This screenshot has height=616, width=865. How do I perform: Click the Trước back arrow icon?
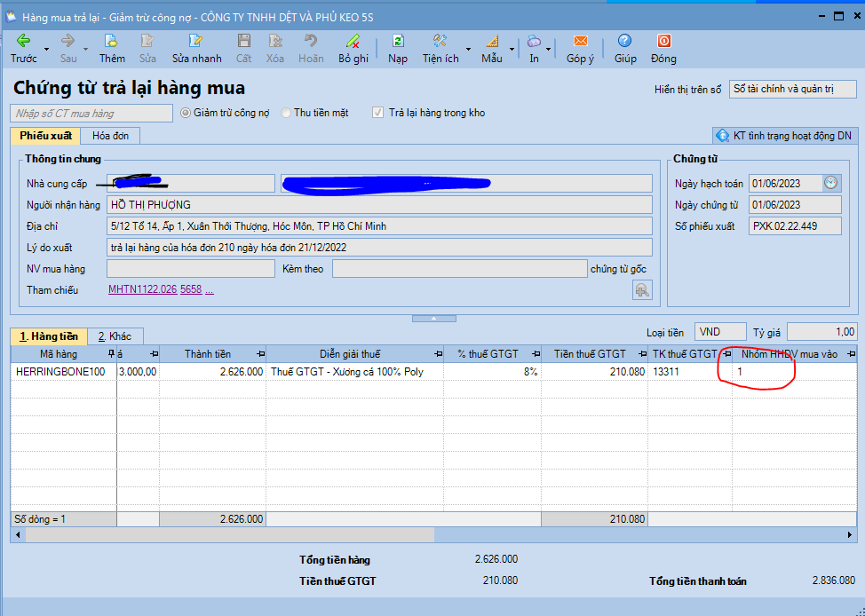23,41
